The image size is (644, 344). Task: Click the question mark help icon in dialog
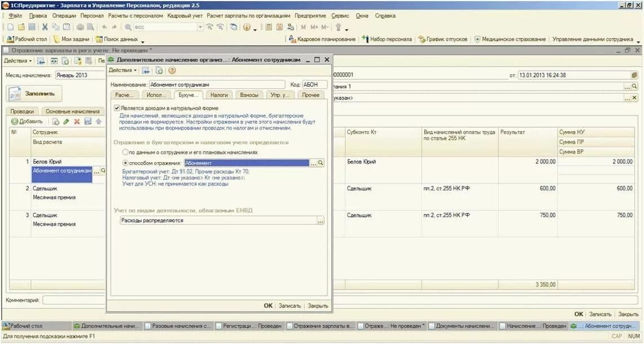[172, 70]
